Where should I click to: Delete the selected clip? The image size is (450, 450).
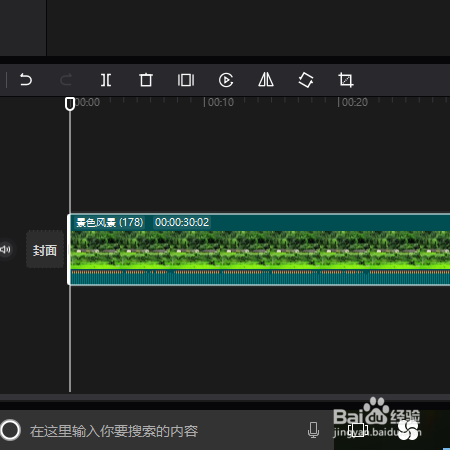coord(146,80)
